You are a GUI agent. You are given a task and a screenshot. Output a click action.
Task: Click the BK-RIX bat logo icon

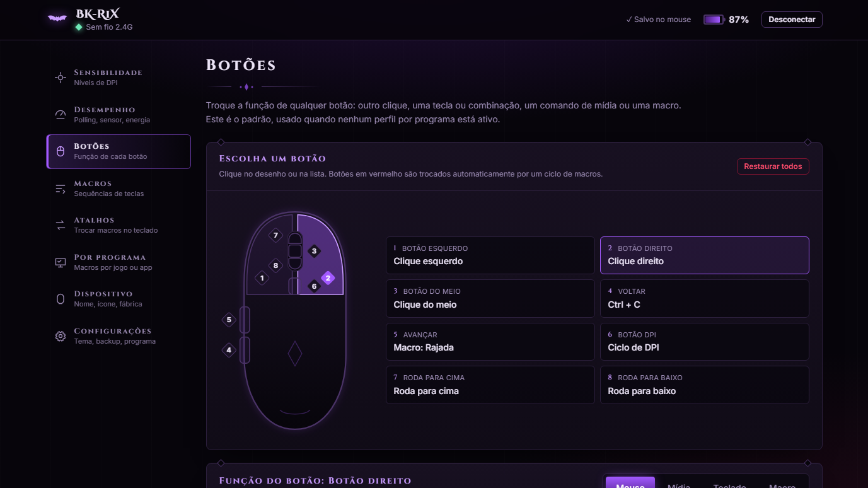coord(57,19)
